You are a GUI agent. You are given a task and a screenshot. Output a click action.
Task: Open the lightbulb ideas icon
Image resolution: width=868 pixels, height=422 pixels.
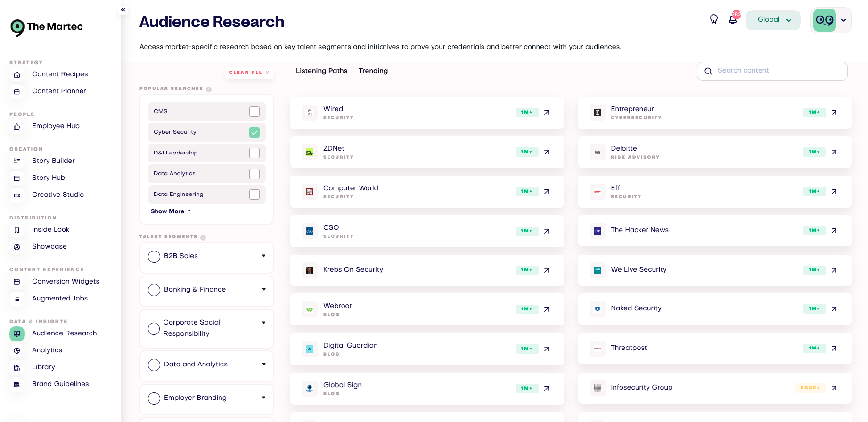714,19
